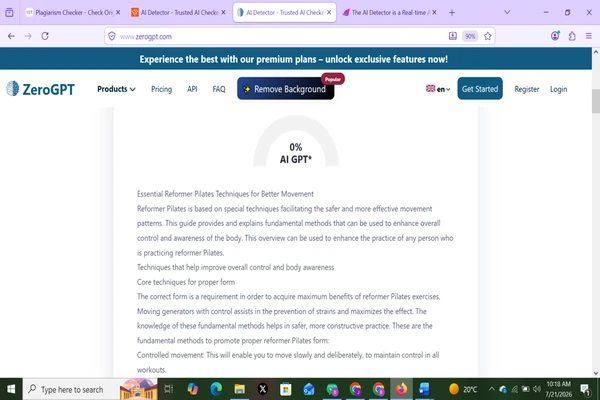
Task: Open the weather widget showing 20°C
Action: coord(463,389)
